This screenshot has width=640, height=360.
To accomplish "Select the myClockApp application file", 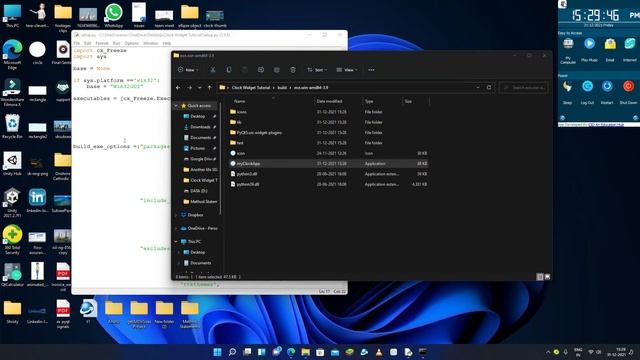I will (x=329, y=164).
